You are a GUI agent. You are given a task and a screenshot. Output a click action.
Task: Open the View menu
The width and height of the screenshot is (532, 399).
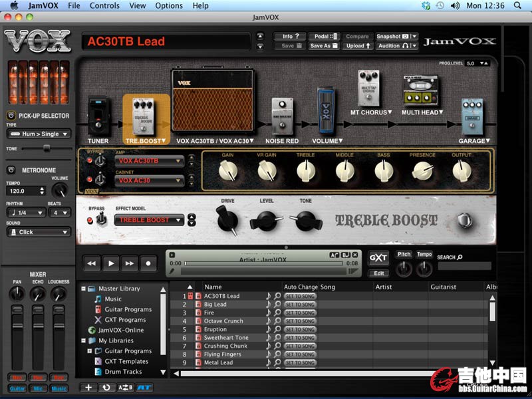tap(138, 5)
